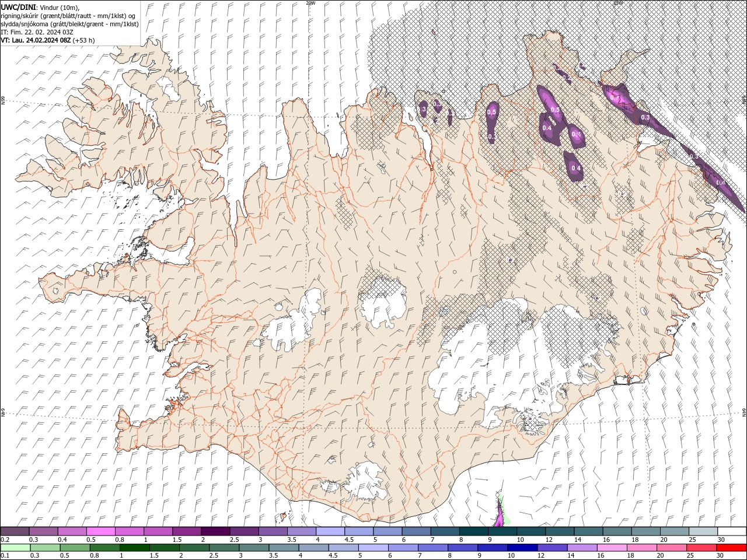The image size is (747, 560).
Task: Select the dark purple 2 swatch in upper legend
Action: tap(215, 531)
